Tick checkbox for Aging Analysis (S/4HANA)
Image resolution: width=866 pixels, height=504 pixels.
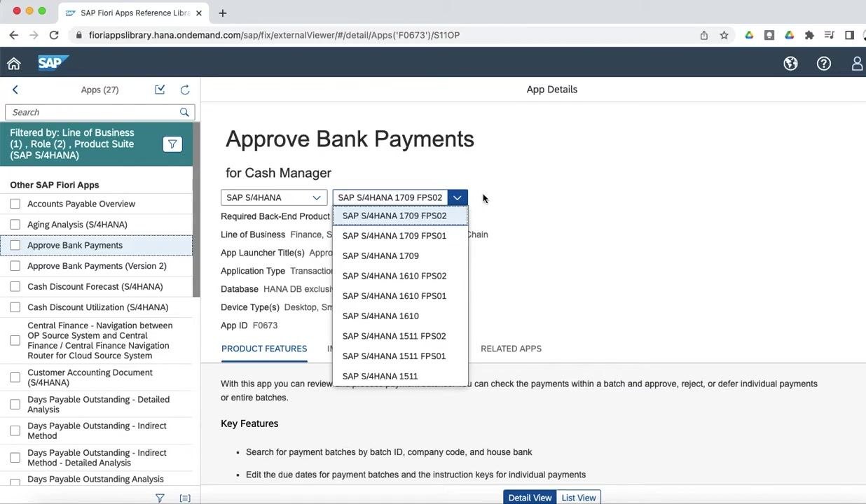coord(15,225)
